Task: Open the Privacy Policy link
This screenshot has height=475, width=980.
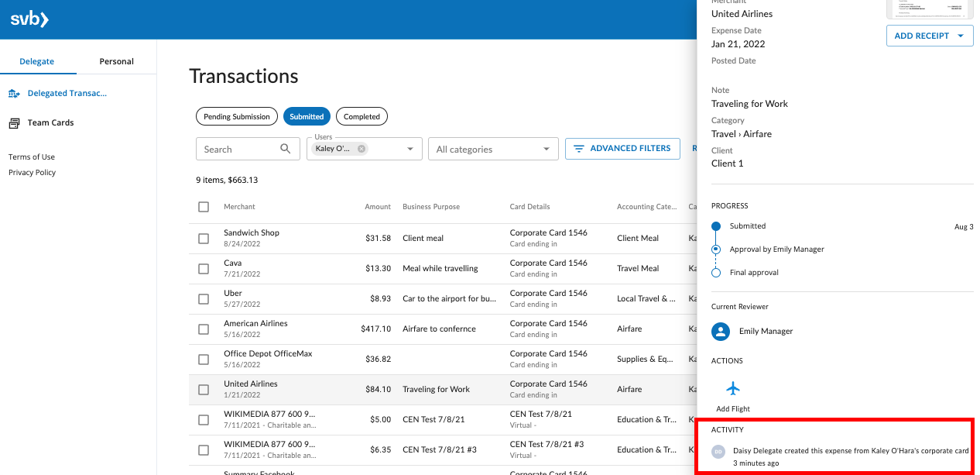Action: coord(33,173)
